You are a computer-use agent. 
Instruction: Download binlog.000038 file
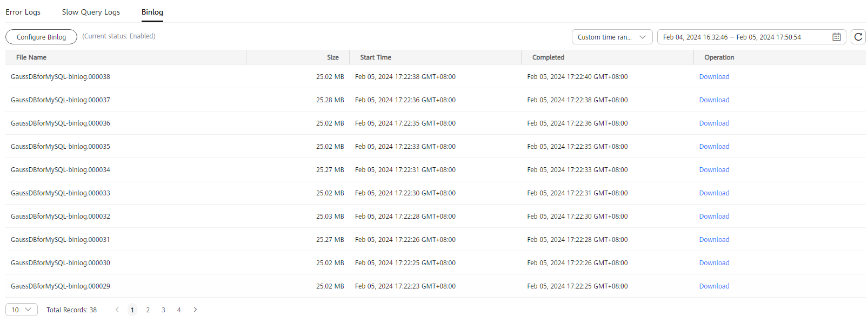pos(714,77)
